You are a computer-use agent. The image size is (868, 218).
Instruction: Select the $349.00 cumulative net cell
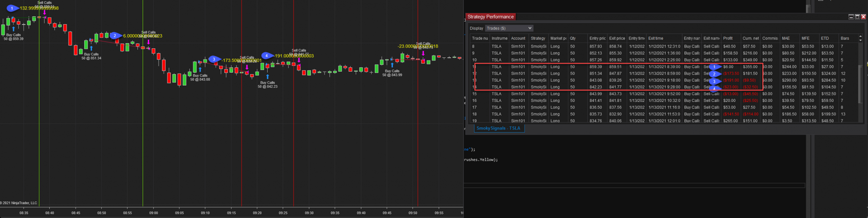[750, 60]
